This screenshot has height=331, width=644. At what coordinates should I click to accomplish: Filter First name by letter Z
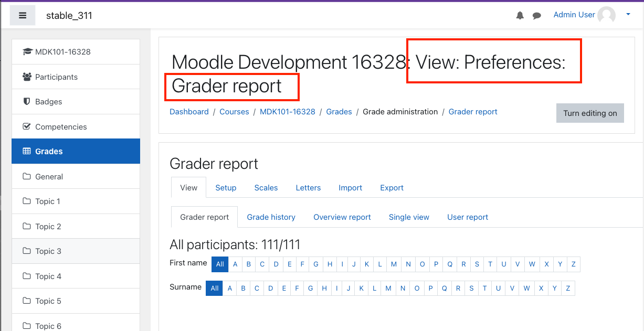pyautogui.click(x=574, y=264)
